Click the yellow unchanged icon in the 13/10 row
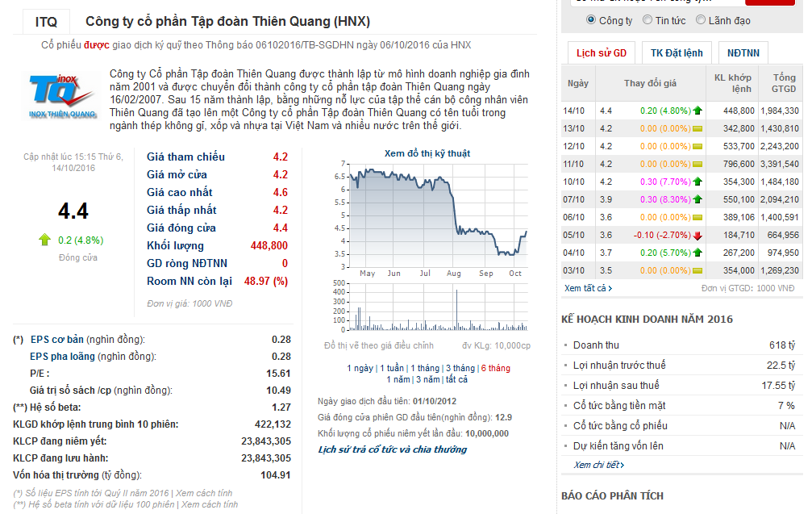The width and height of the screenshot is (812, 514). (x=697, y=128)
